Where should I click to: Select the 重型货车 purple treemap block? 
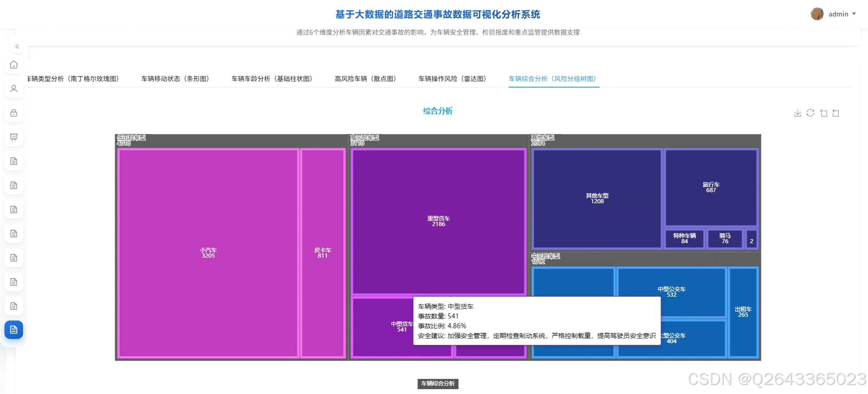click(439, 221)
